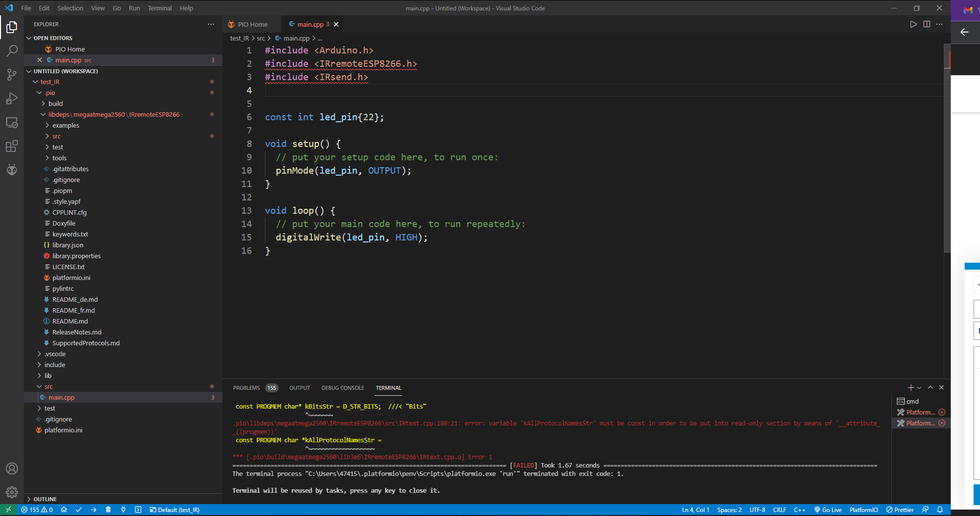The height and width of the screenshot is (516, 980).
Task: Click the Run file play icon above the editor
Action: point(913,24)
